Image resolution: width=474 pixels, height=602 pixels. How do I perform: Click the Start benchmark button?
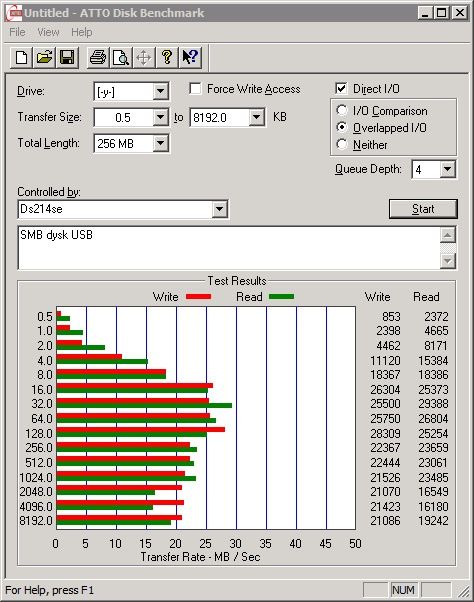pos(423,209)
